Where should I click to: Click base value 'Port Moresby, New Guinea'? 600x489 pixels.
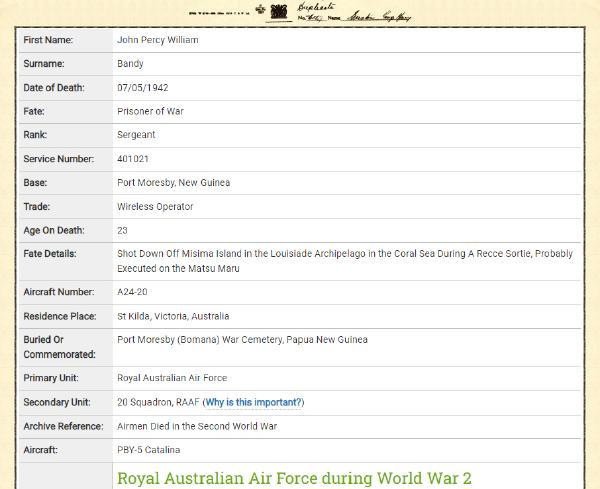click(173, 183)
